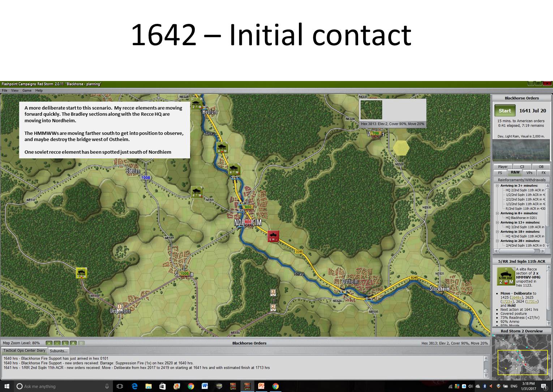
Task: Click the Red Storm 2 Overview minimap
Action: coord(522,357)
